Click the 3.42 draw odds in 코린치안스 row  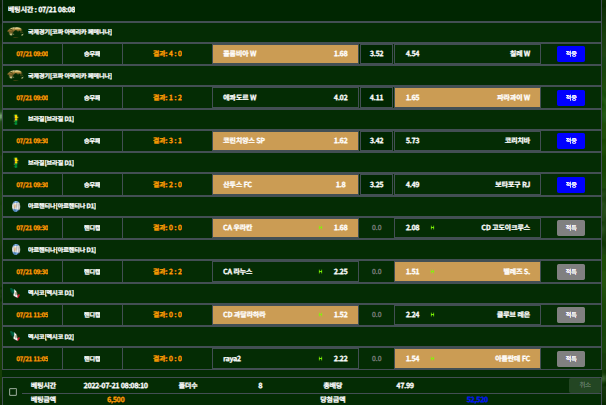(x=376, y=141)
